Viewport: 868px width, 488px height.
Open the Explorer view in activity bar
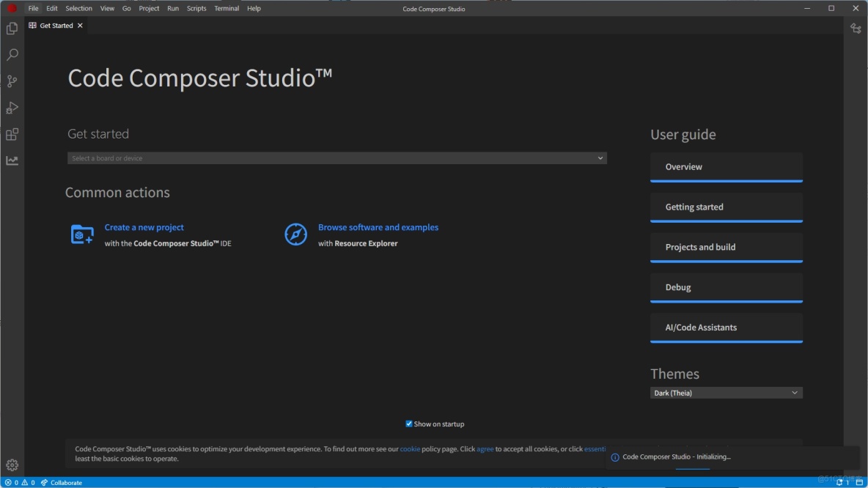[12, 29]
